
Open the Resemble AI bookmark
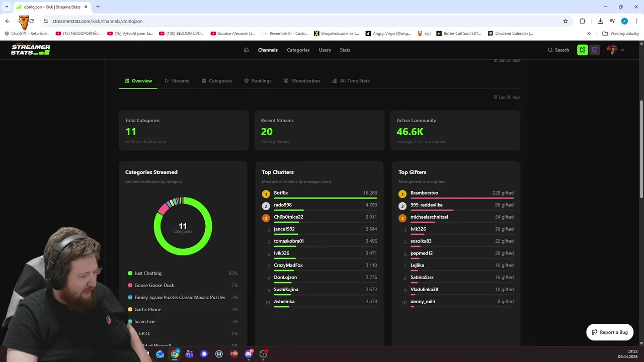pos(286,34)
